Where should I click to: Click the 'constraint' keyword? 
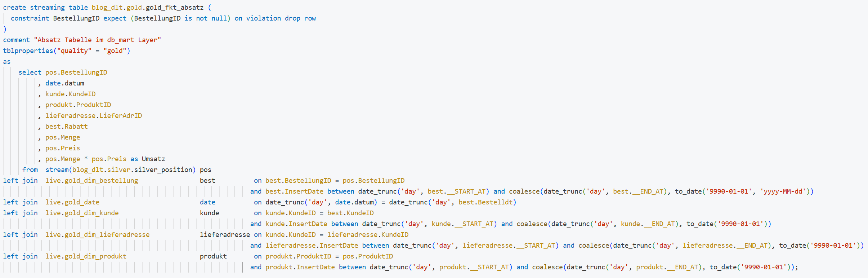coord(30,18)
